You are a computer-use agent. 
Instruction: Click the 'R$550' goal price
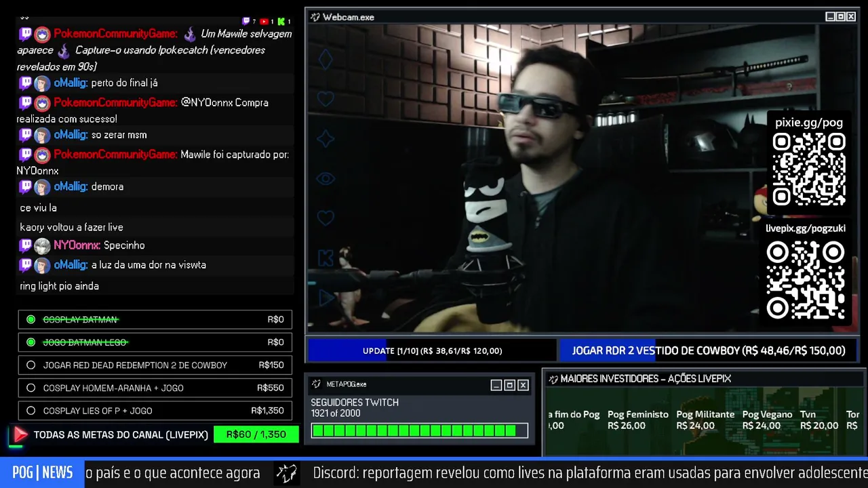click(x=271, y=388)
